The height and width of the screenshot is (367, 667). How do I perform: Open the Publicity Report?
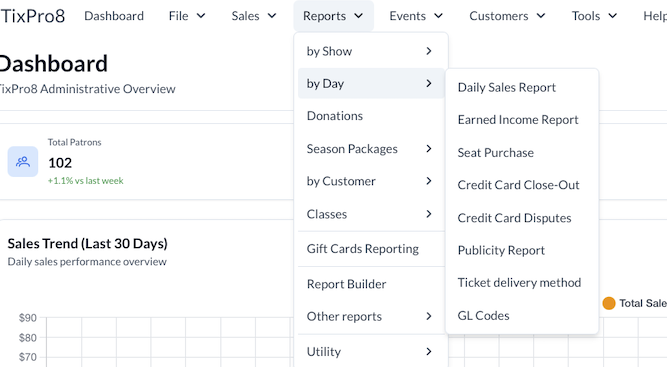pos(522,250)
